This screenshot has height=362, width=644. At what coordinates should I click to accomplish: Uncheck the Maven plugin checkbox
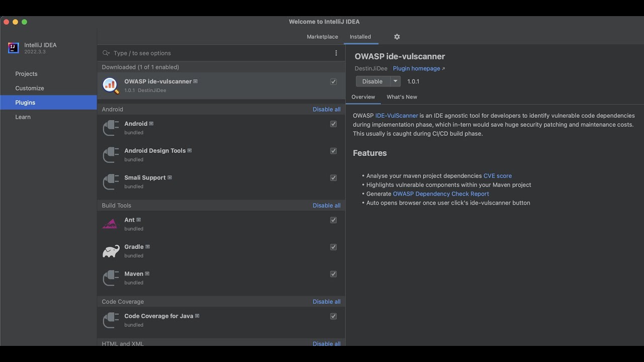[333, 274]
